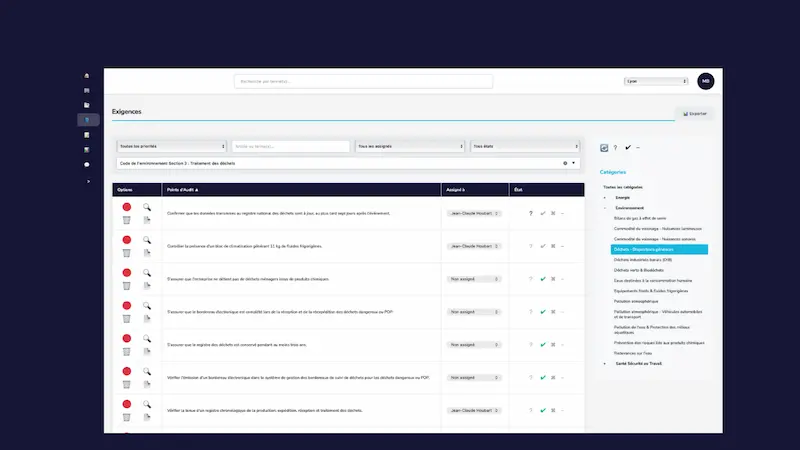Viewport: 800px width, 450px height.
Task: Click the home icon in left sidebar
Action: tap(88, 76)
